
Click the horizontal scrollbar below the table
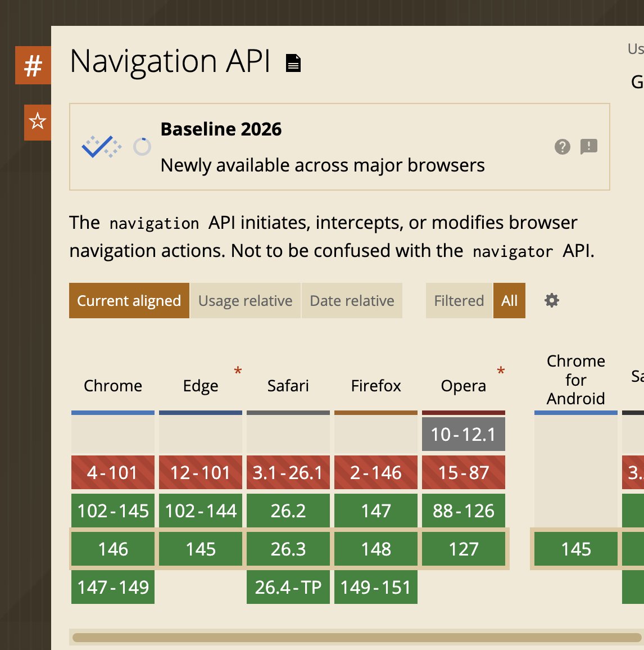click(356, 637)
